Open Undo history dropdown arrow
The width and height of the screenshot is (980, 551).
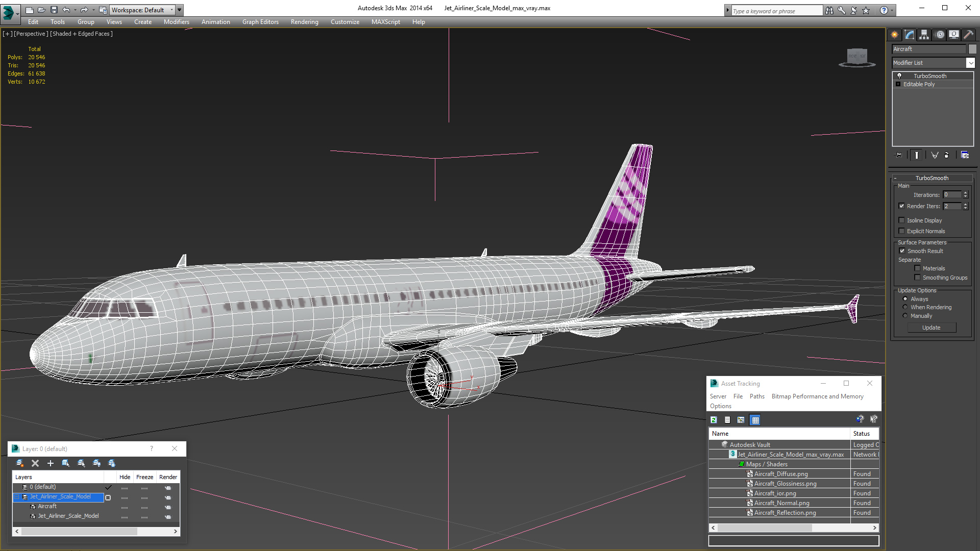75,10
